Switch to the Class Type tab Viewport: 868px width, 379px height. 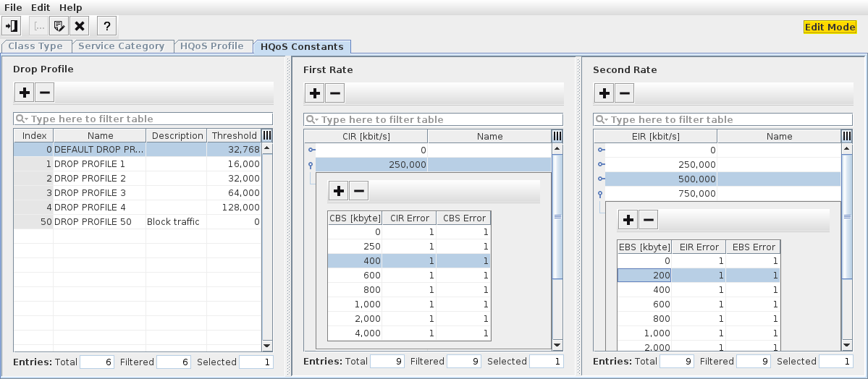(x=35, y=46)
